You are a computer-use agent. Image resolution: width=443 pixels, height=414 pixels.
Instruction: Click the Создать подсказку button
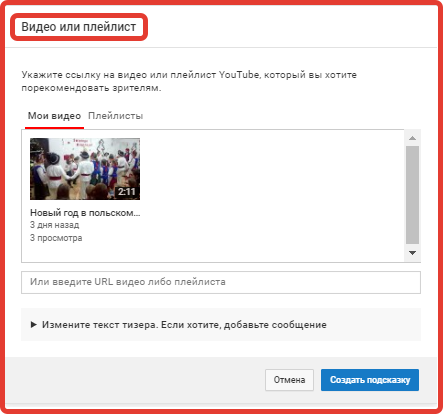point(370,380)
